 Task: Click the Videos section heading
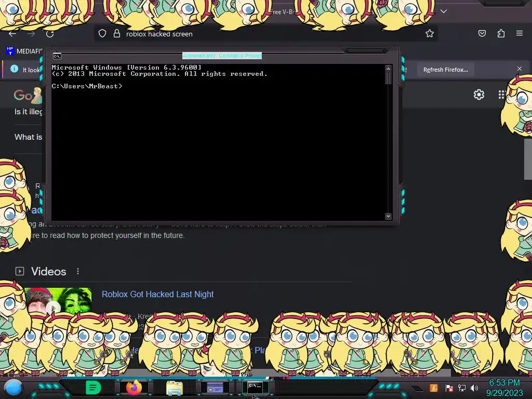(x=48, y=271)
